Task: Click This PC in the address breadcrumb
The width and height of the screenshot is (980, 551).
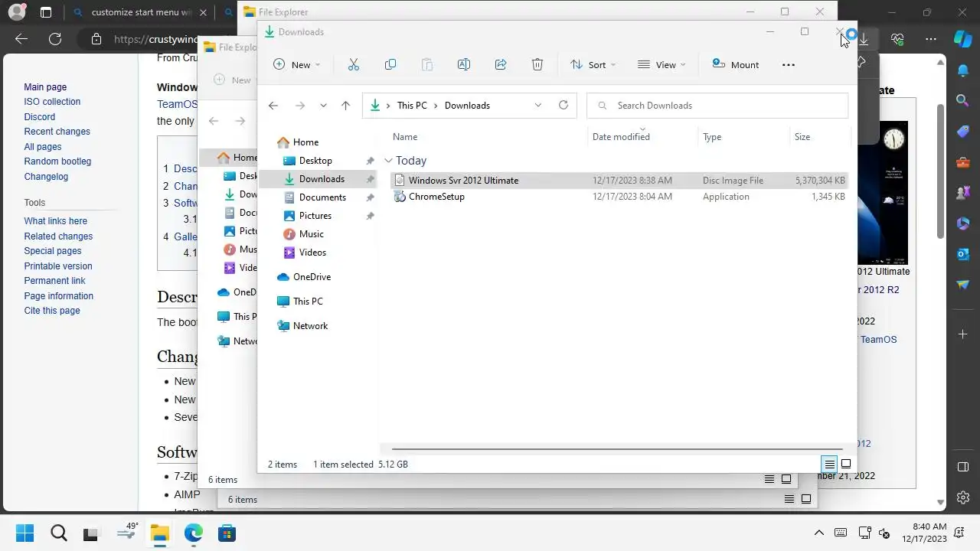Action: [x=412, y=106]
